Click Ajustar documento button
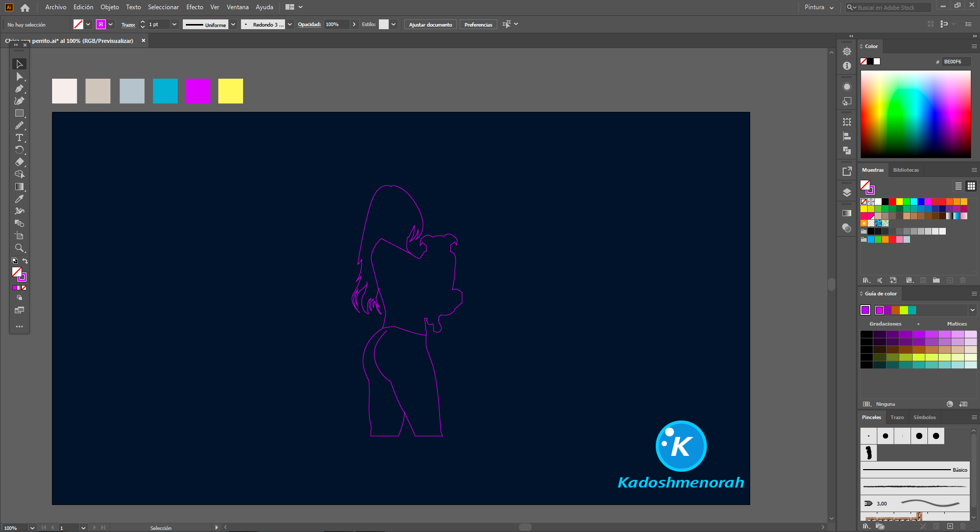This screenshot has height=532, width=980. click(x=431, y=25)
